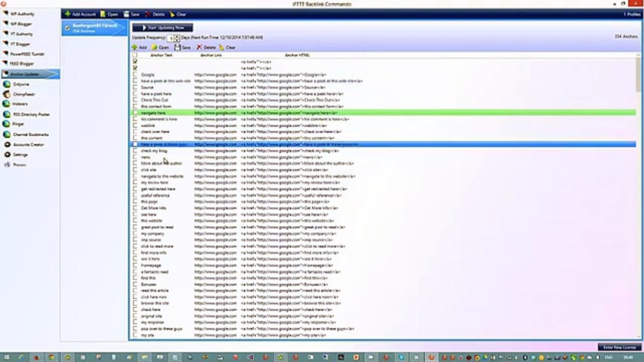Click Open in the anchor list toolbar
The image size is (644, 362).
pos(160,47)
